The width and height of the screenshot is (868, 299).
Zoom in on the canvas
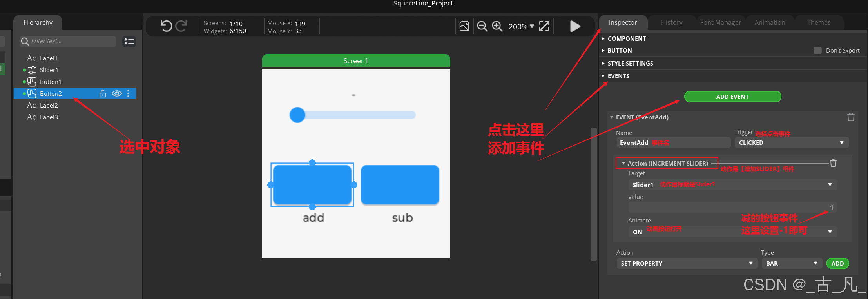[x=497, y=26]
